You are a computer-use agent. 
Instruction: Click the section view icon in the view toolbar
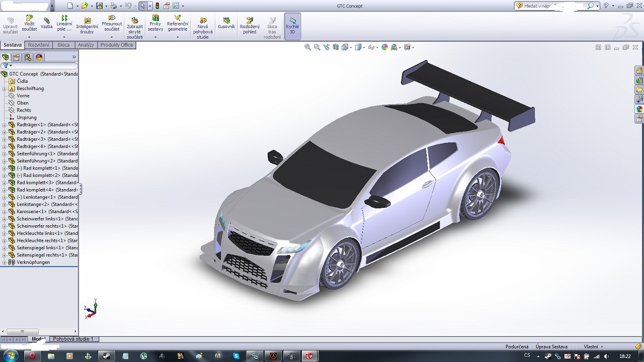(336, 47)
